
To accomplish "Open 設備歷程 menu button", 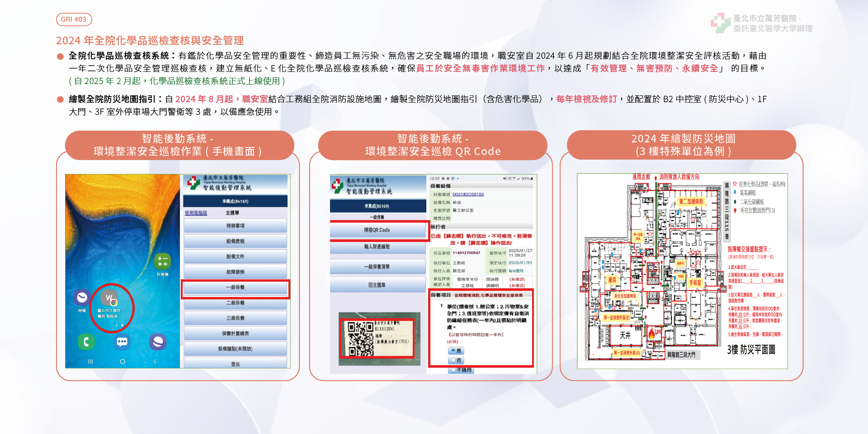I will 236,241.
